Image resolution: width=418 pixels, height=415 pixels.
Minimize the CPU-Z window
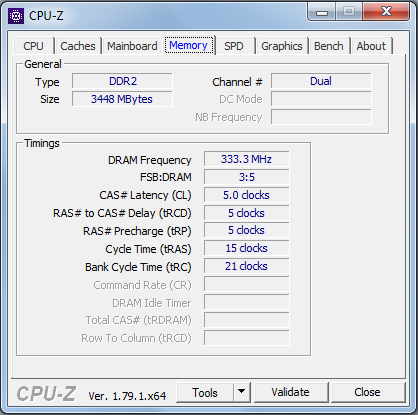tap(322, 12)
